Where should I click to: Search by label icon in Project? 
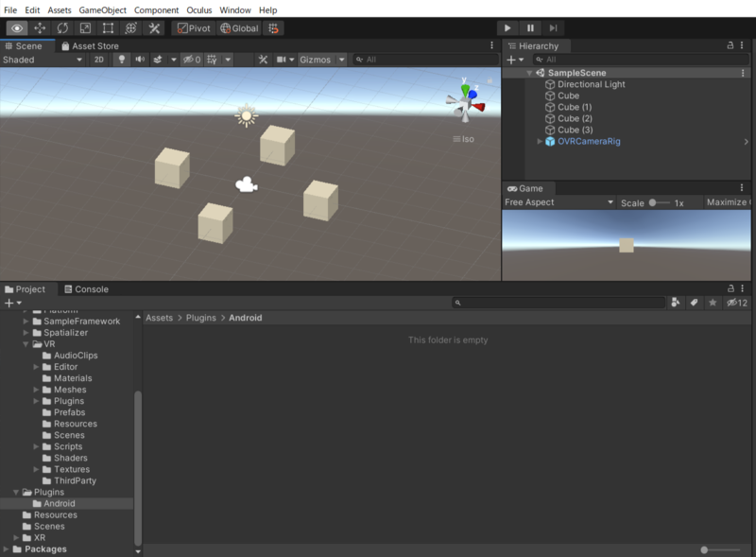(x=694, y=303)
